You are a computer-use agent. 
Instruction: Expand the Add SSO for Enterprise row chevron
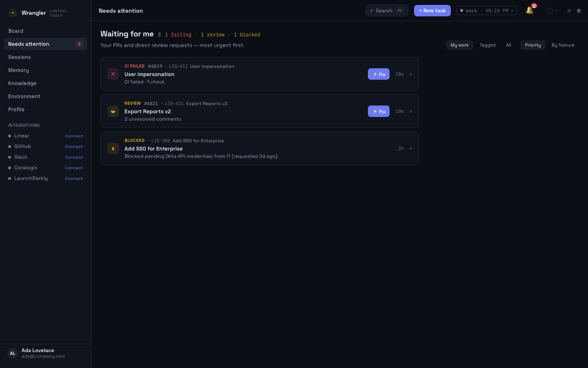pos(411,148)
